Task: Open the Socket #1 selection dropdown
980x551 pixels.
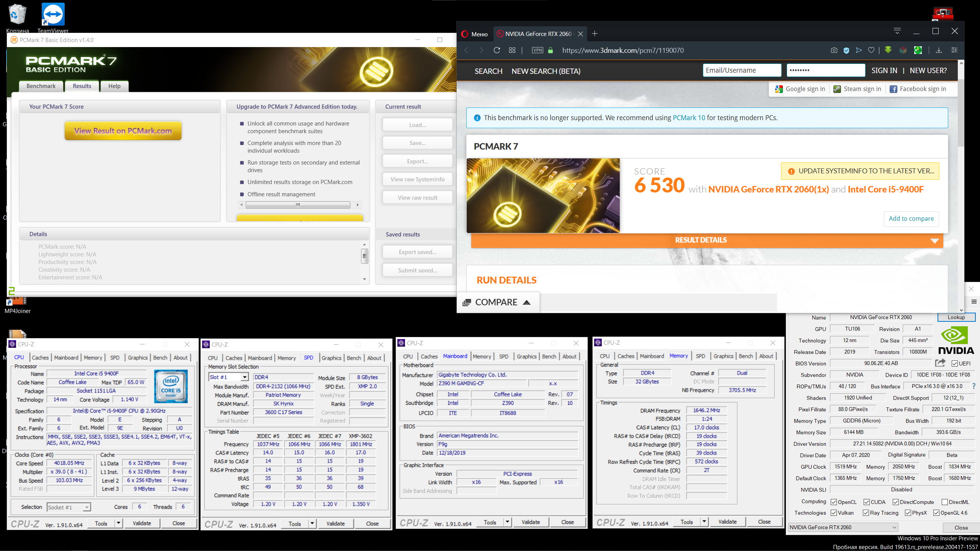Action: pos(69,507)
